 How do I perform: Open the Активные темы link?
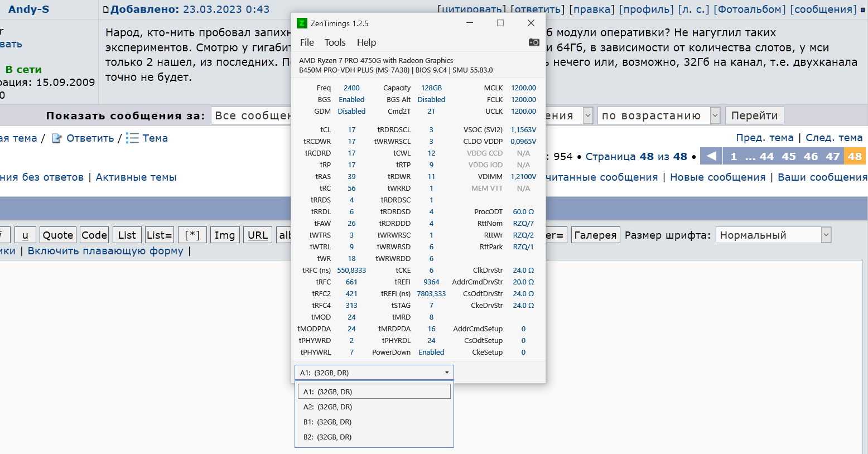click(x=136, y=177)
